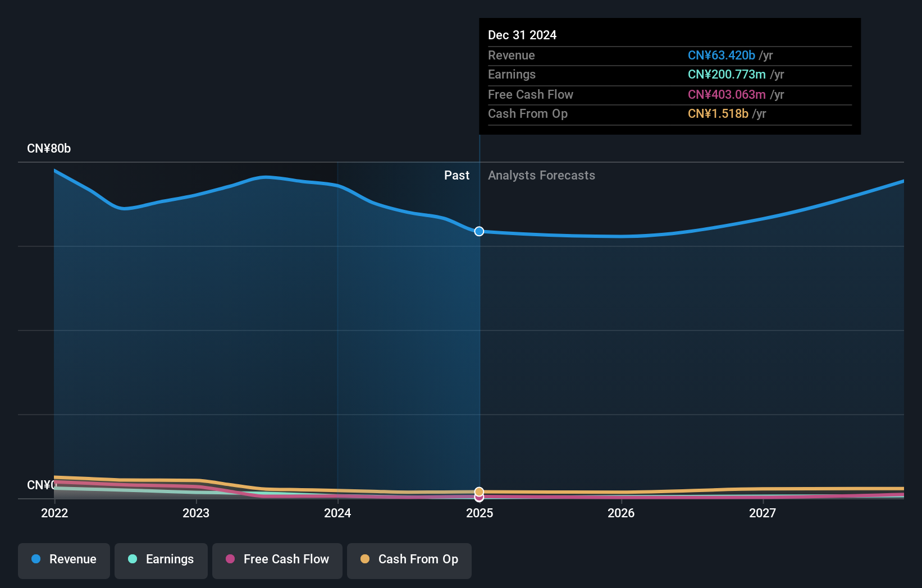Image resolution: width=922 pixels, height=588 pixels.
Task: Click the 2027 axis label
Action: (x=763, y=513)
